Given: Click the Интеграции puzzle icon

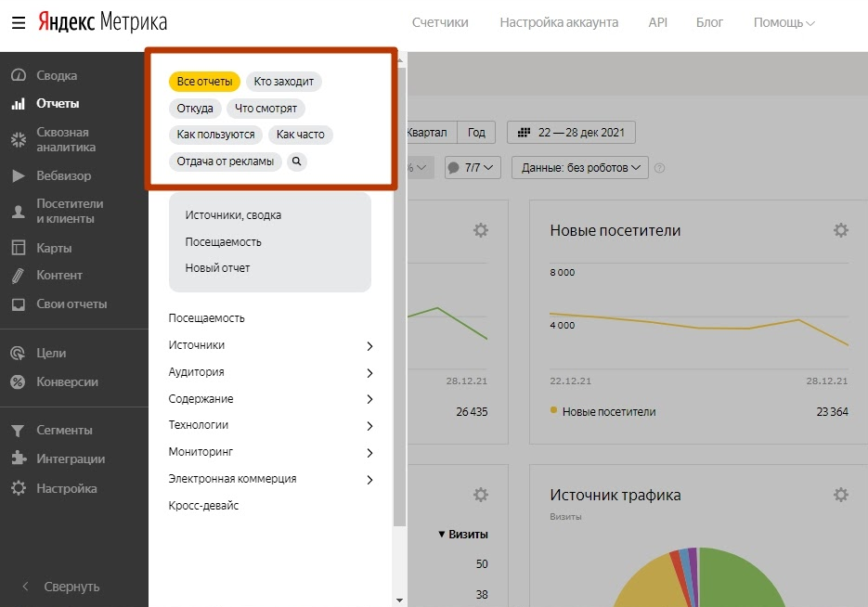Looking at the screenshot, I should pos(19,458).
